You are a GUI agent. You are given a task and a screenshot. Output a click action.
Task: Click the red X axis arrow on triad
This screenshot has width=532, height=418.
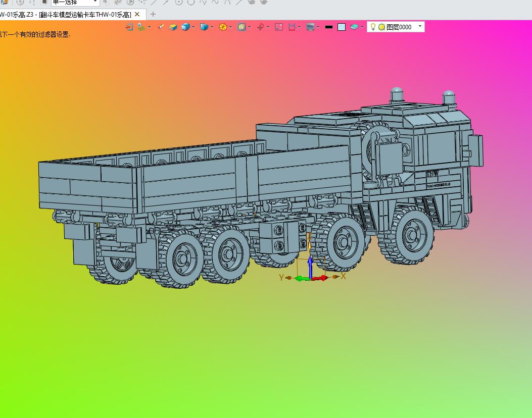[x=321, y=278]
